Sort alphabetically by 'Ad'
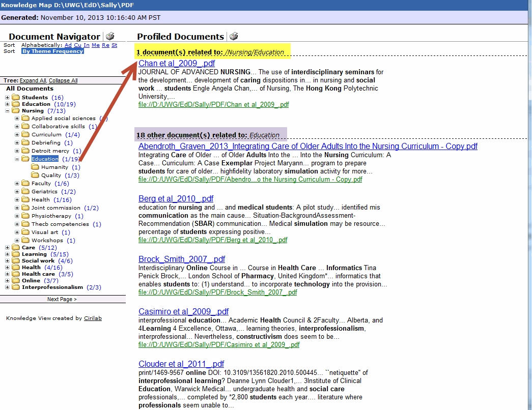 click(68, 45)
